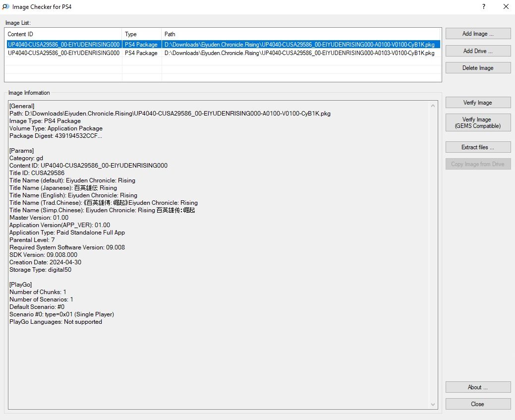The image size is (515, 420).
Task: Click the Add Drive button
Action: pos(478,51)
